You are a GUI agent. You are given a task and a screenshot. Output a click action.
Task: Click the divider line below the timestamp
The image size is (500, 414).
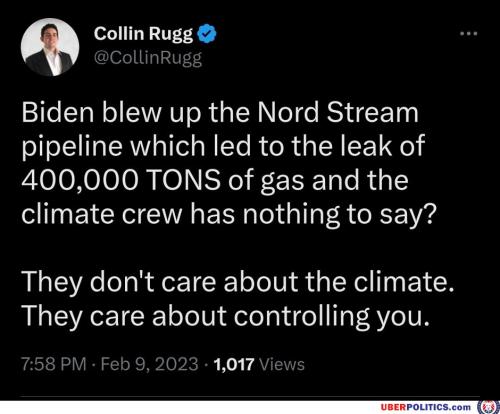[250, 397]
